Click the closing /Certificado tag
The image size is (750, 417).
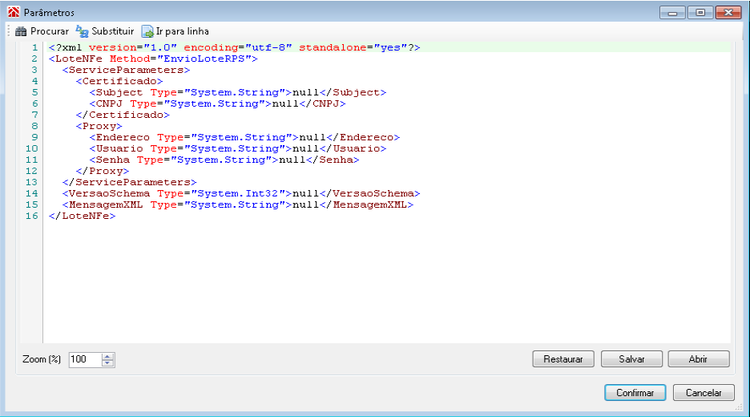pos(122,115)
